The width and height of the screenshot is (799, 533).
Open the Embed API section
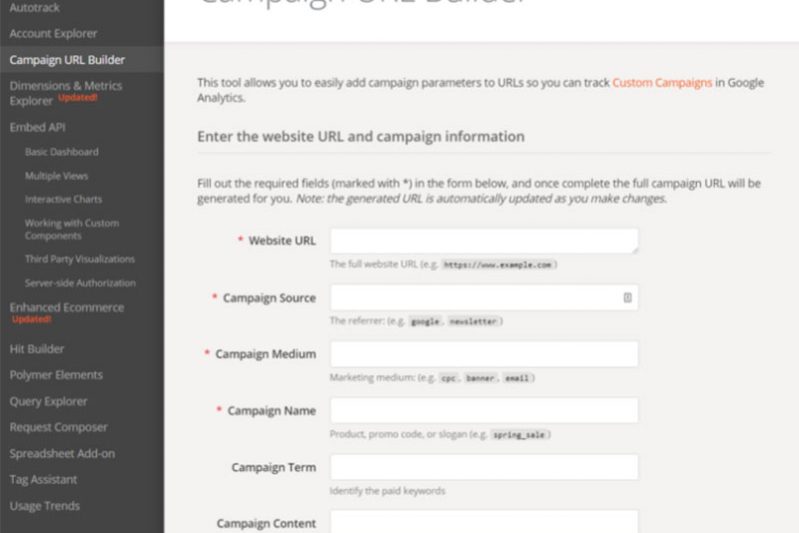(38, 127)
